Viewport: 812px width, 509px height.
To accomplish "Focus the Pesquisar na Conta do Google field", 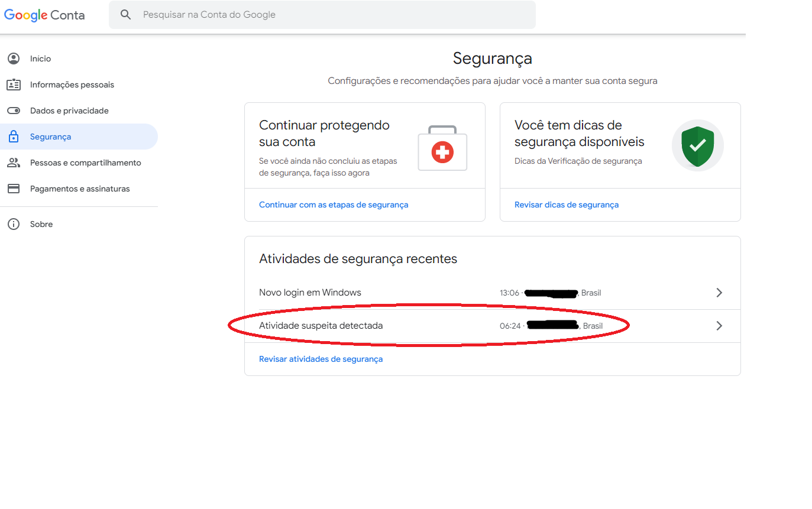I will coord(322,15).
